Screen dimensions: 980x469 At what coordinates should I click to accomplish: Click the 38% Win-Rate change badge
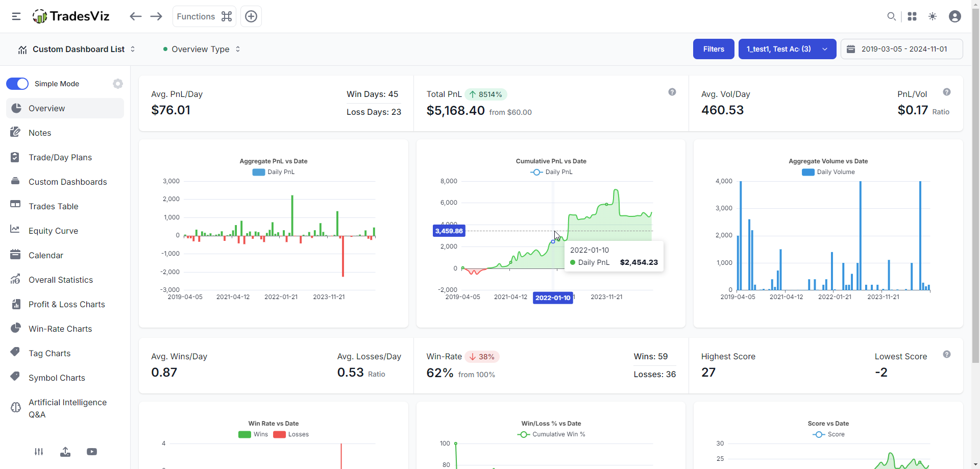(x=482, y=357)
